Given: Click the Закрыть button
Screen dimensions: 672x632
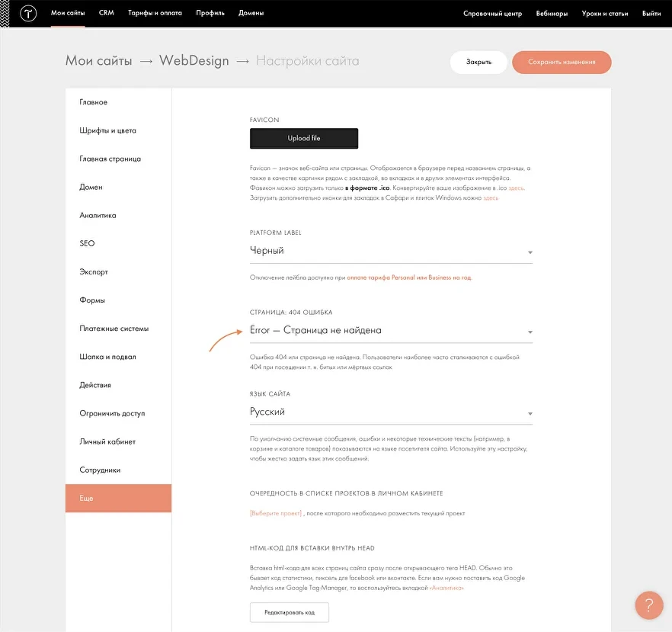Looking at the screenshot, I should (478, 63).
